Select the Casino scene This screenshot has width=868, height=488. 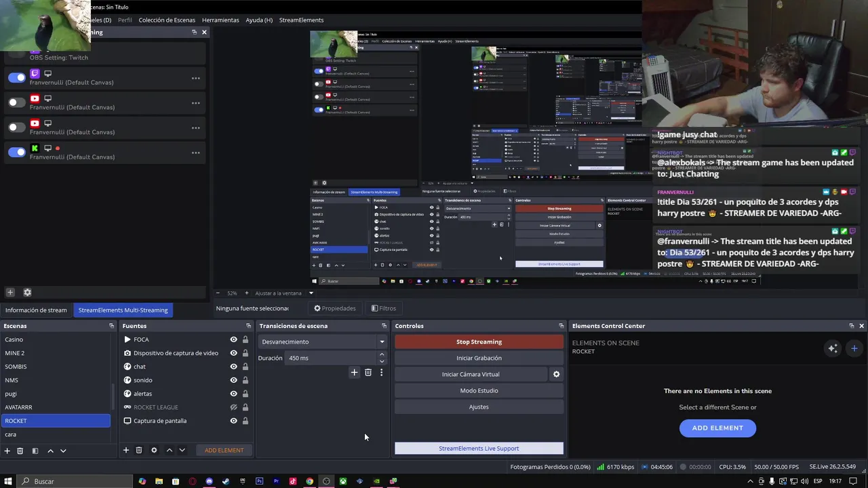pyautogui.click(x=56, y=340)
